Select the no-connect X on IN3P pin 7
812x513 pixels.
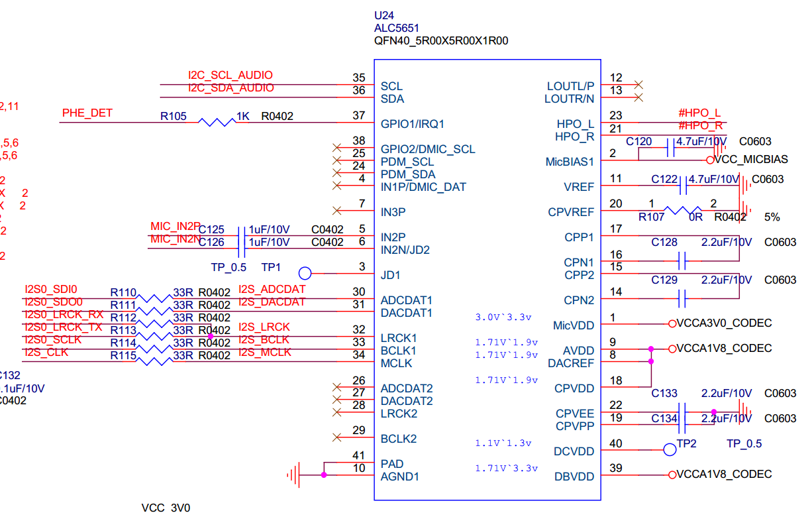pos(336,211)
